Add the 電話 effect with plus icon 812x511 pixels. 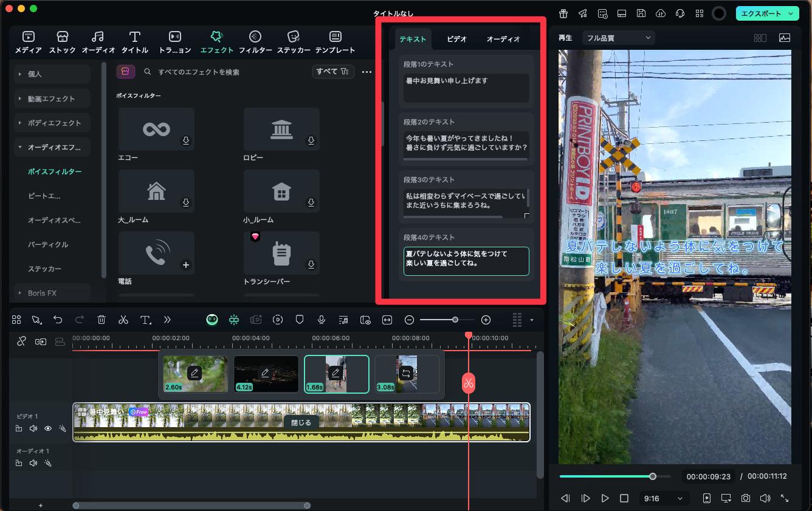pyautogui.click(x=186, y=265)
